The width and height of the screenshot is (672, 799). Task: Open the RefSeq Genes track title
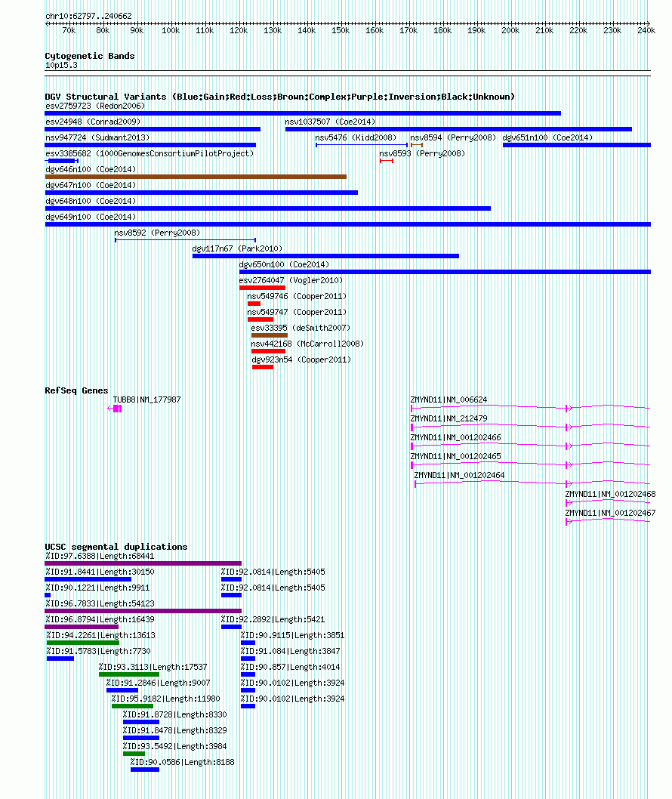76,390
